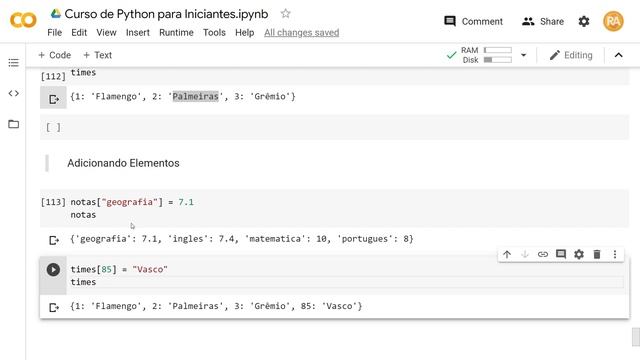The image size is (640, 360).
Task: Open the Files folder sidebar icon
Action: coord(13,124)
